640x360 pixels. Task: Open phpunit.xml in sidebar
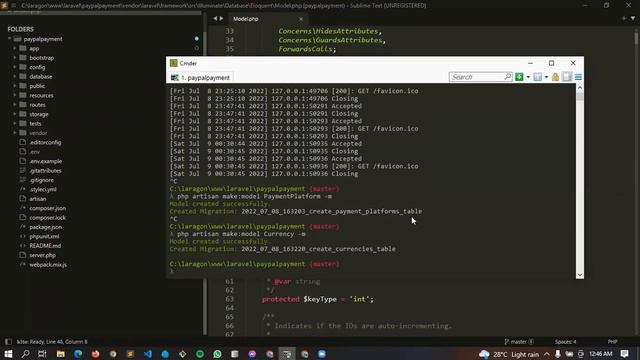tap(44, 236)
